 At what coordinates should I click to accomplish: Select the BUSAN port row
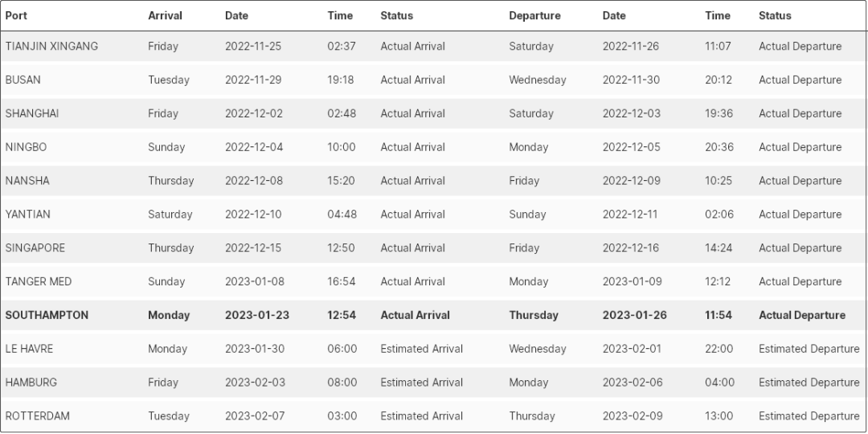23,80
